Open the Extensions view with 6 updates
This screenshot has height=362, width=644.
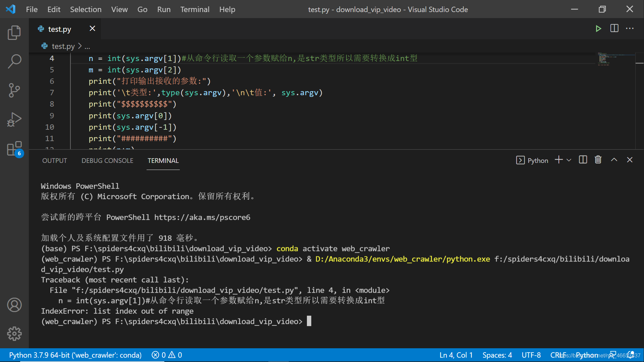coord(14,148)
